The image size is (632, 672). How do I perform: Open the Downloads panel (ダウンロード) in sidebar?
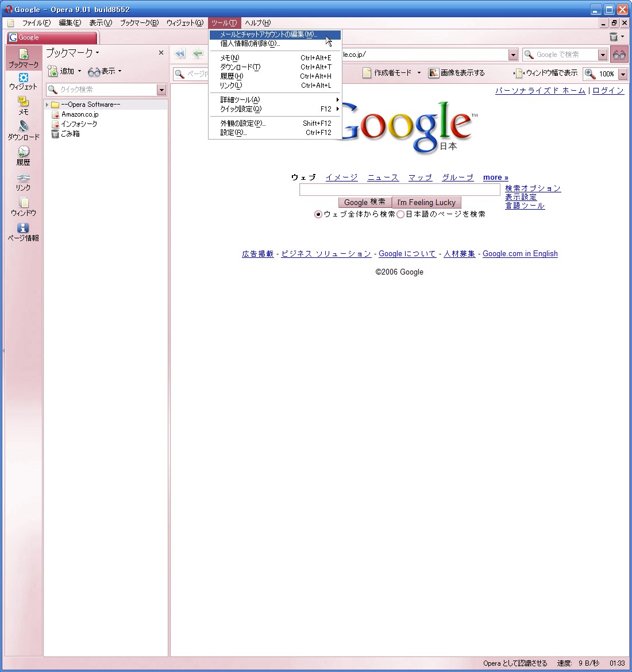tap(24, 131)
